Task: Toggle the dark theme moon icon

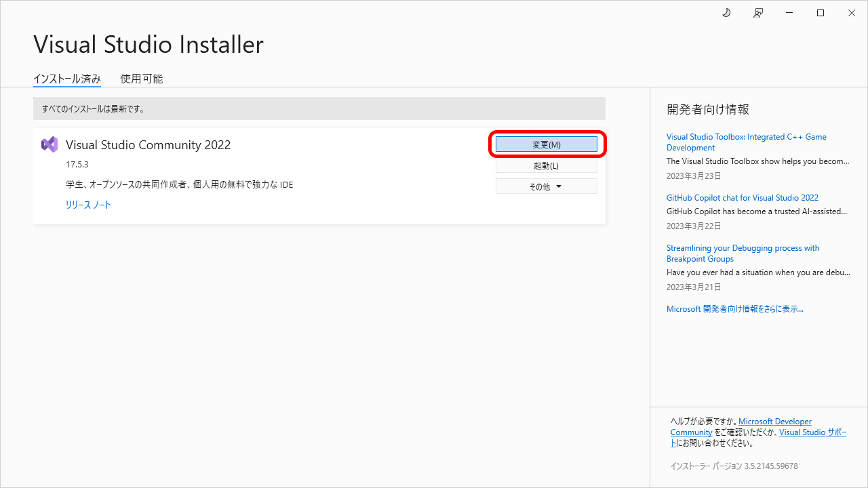Action: [x=726, y=13]
